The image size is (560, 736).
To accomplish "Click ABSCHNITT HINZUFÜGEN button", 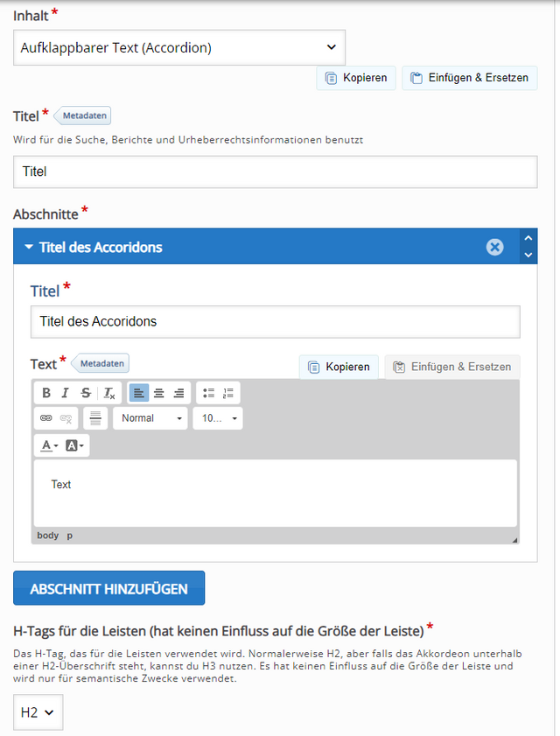I will tap(108, 588).
